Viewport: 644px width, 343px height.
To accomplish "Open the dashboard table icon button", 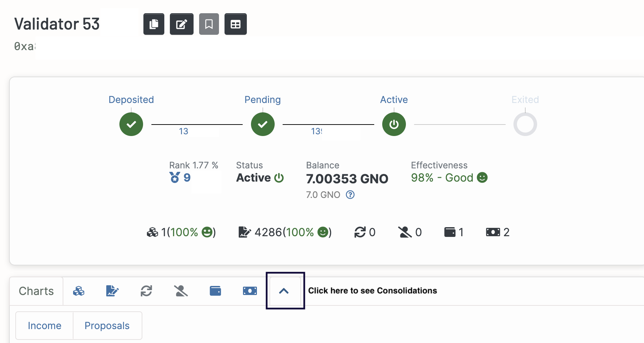I will pyautogui.click(x=235, y=24).
